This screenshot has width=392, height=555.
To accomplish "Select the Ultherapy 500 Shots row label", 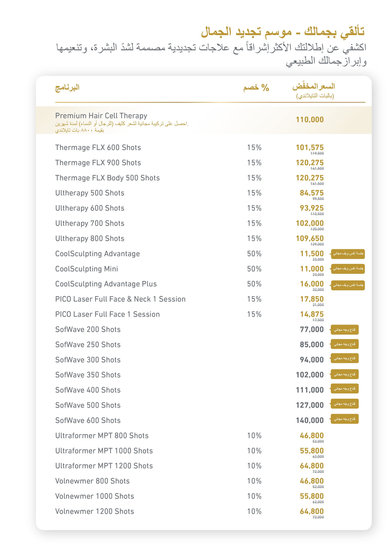I will (90, 193).
